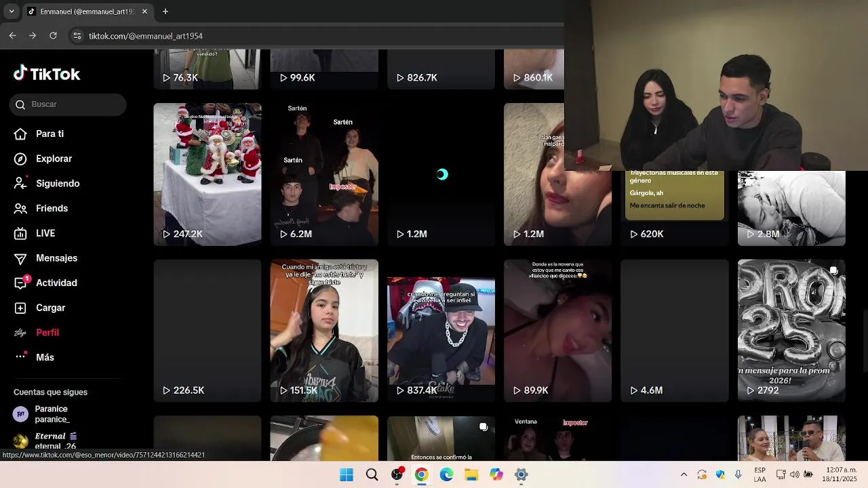Image resolution: width=868 pixels, height=488 pixels.
Task: Click the Explorar compass icon
Action: pos(21,159)
